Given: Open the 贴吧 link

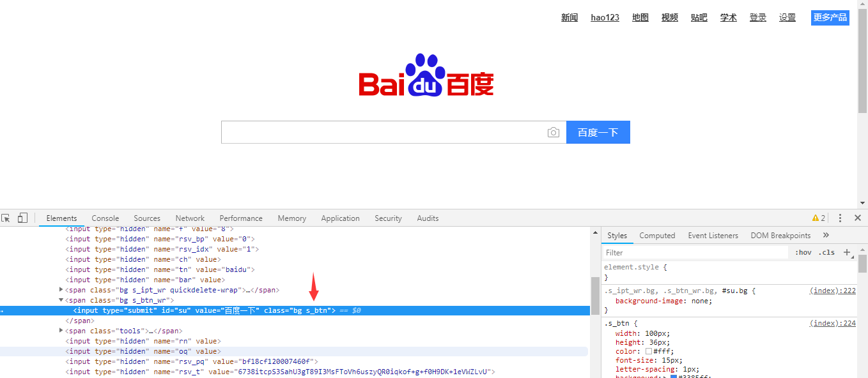Looking at the screenshot, I should click(699, 17).
